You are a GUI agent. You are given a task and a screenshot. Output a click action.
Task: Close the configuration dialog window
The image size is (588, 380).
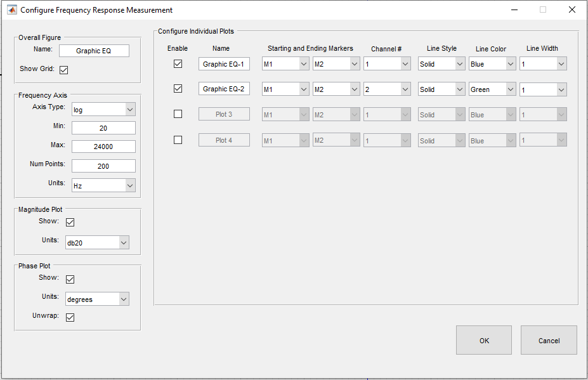point(572,10)
